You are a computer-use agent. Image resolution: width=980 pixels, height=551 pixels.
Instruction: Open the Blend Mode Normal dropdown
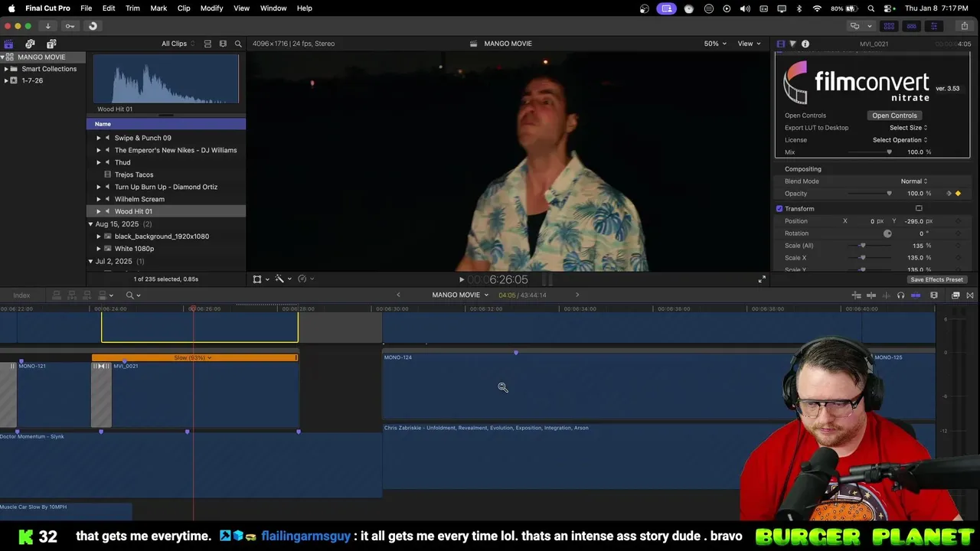pos(913,181)
